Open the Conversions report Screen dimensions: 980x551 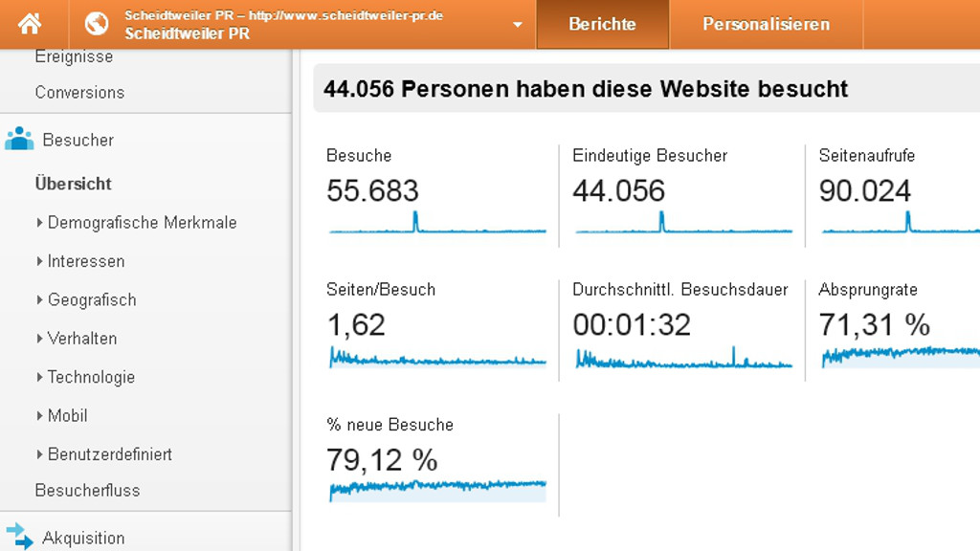[x=79, y=92]
